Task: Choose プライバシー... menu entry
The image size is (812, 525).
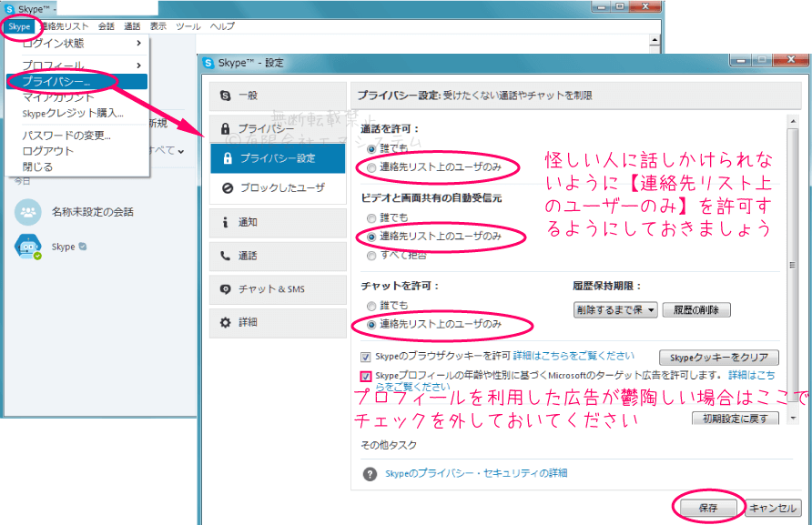Action: pyautogui.click(x=76, y=81)
